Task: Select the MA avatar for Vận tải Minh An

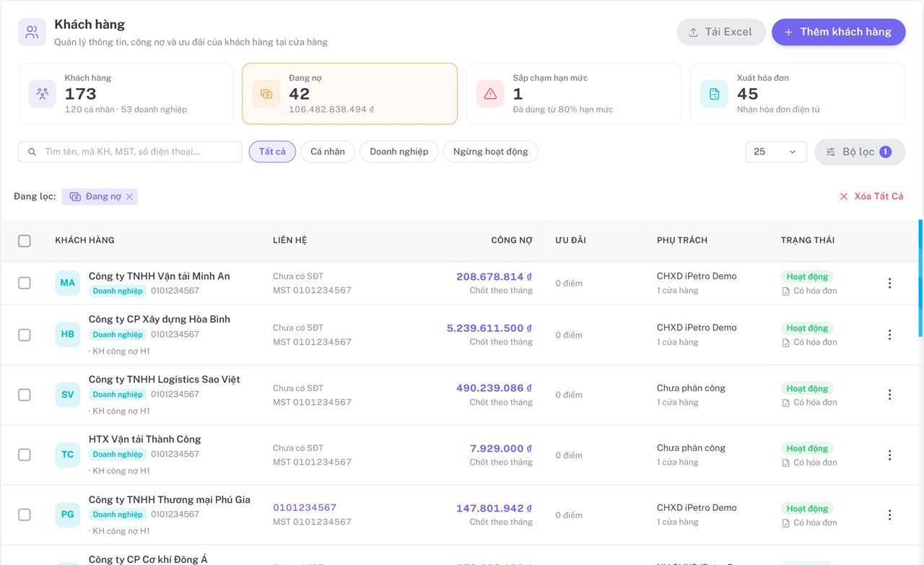Action: coord(67,283)
